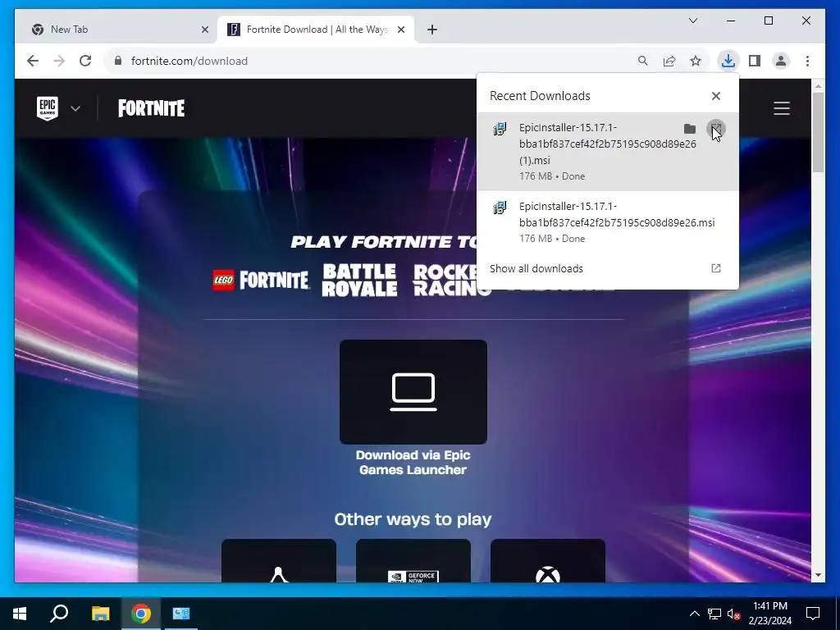The image size is (840, 630).
Task: Open the tab search chevron
Action: point(692,21)
